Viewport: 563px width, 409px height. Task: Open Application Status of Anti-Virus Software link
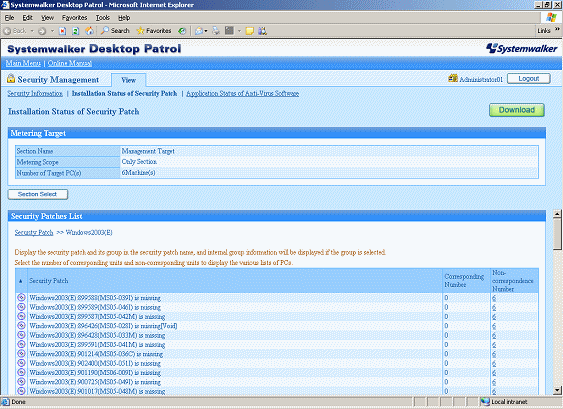[x=242, y=93]
